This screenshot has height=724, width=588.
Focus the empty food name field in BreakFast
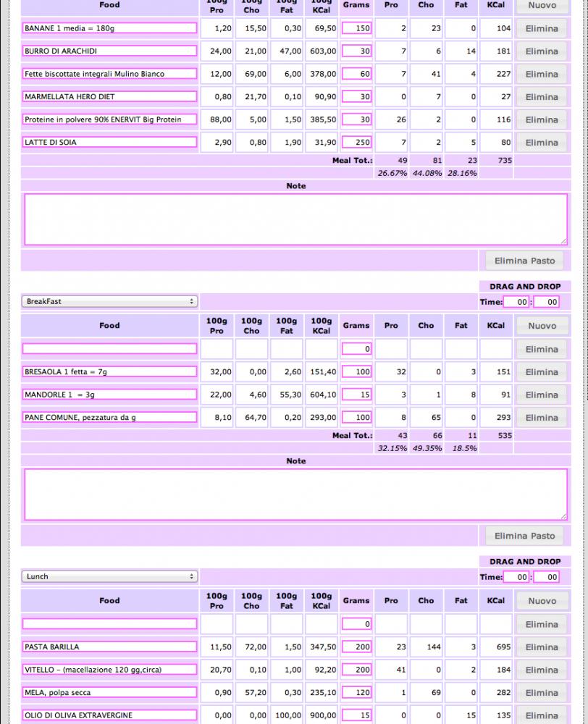point(110,349)
